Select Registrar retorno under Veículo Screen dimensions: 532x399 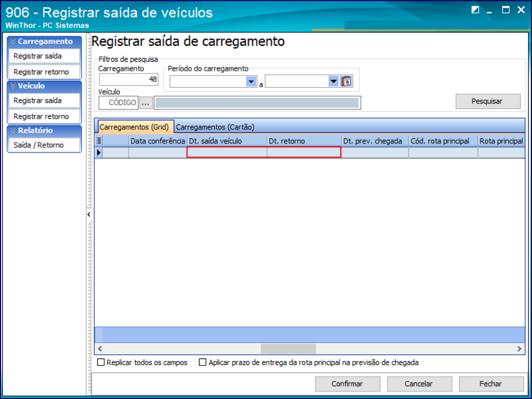[x=44, y=117]
